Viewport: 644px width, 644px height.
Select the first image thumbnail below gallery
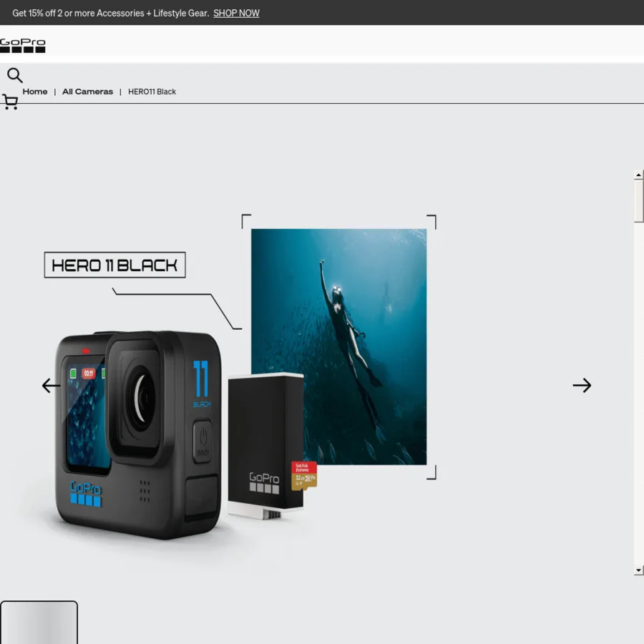click(x=39, y=623)
